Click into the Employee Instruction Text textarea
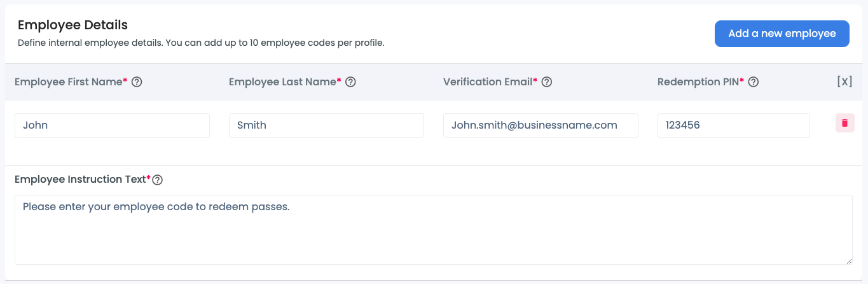Image resolution: width=868 pixels, height=284 pixels. (434, 230)
